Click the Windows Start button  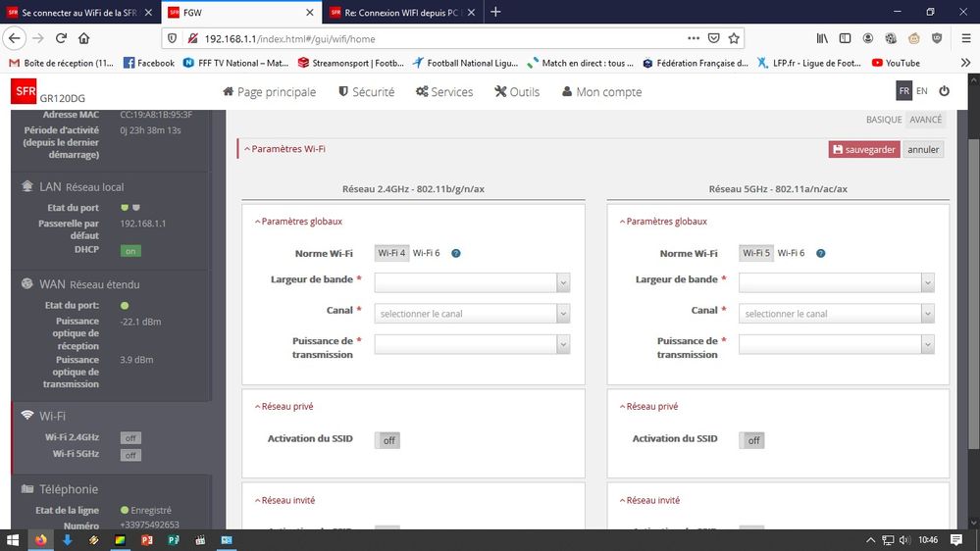pos(14,540)
